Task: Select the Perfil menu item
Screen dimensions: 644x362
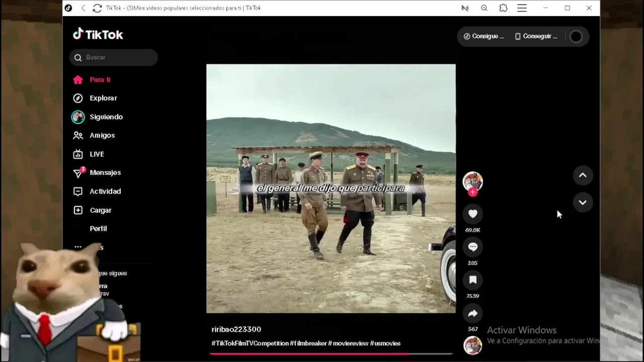Action: (x=98, y=228)
